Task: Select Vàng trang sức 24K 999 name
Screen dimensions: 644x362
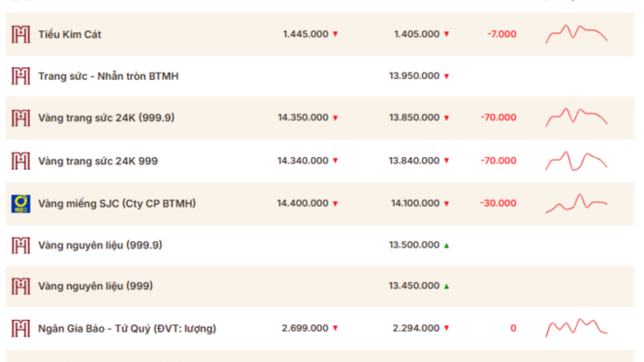Action: tap(98, 161)
